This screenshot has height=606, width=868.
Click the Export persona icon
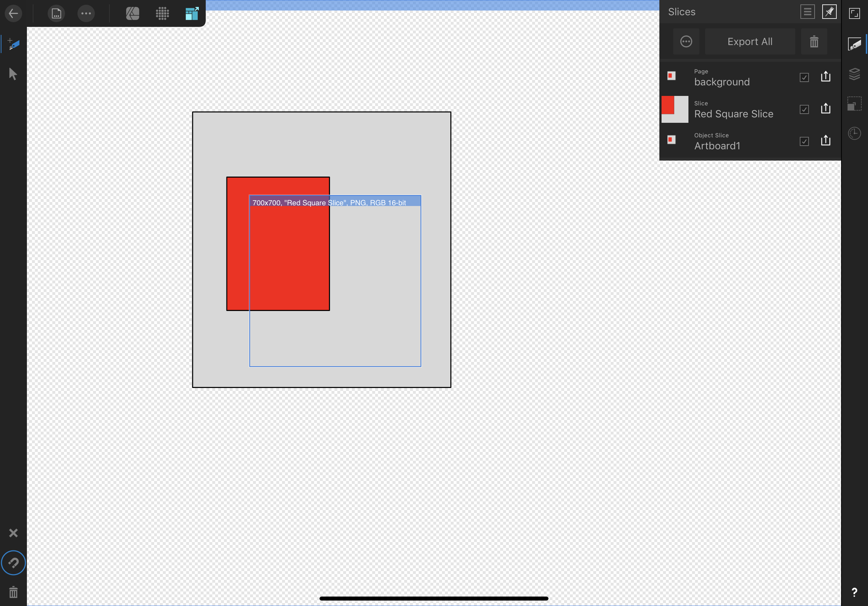point(192,13)
